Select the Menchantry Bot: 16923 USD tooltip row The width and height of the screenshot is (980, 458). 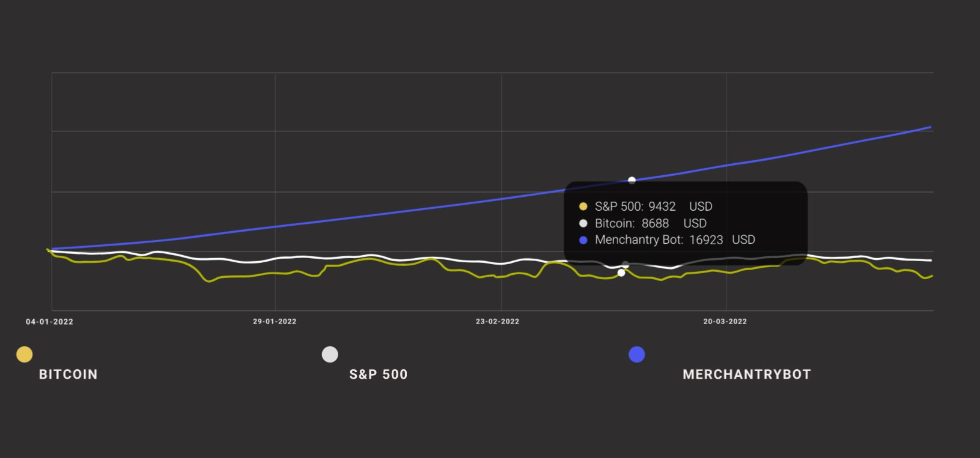(x=674, y=240)
